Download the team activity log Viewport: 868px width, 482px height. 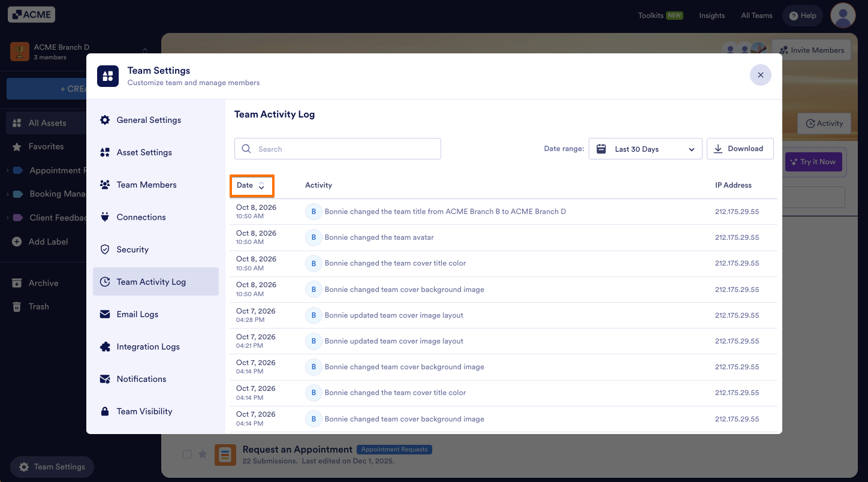[740, 149]
